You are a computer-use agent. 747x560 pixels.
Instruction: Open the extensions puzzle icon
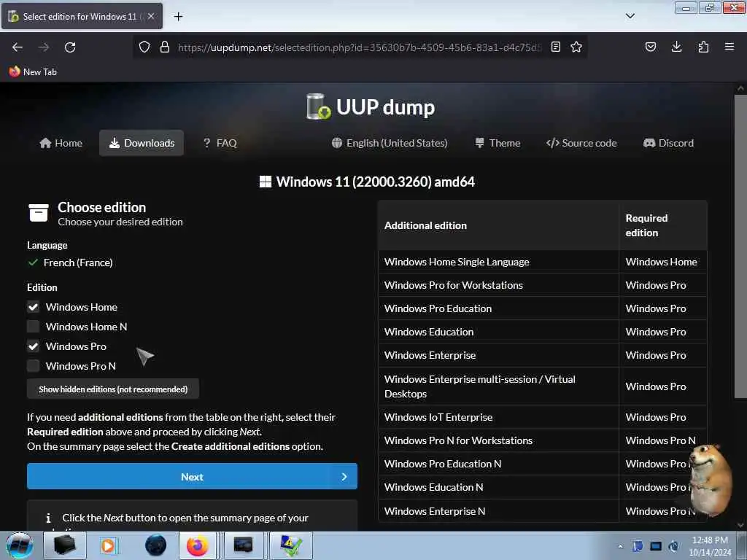point(703,47)
